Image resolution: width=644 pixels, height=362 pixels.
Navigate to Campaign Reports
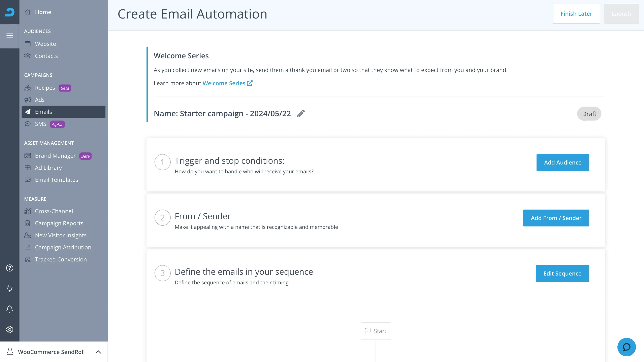point(59,223)
